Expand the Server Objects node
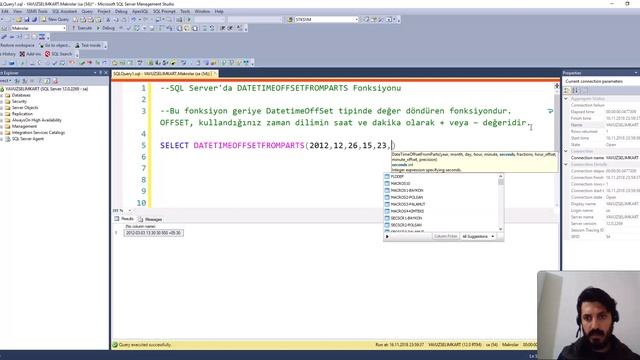The height and width of the screenshot is (360, 640). [2, 108]
